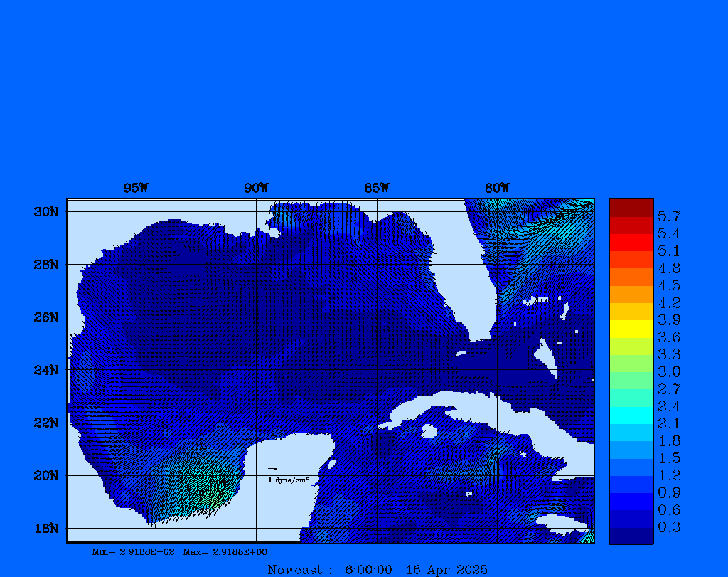
Task: Select the orange legend band between 4.5 and 4.2
Action: (631, 294)
